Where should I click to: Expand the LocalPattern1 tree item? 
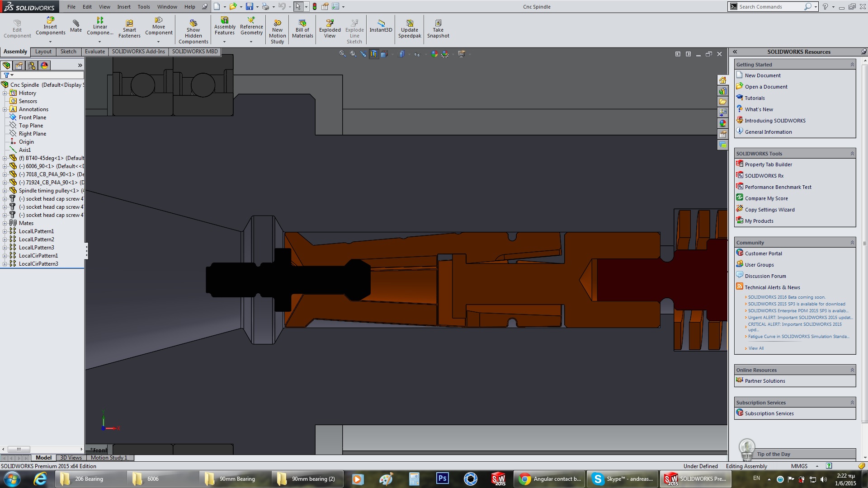5,231
